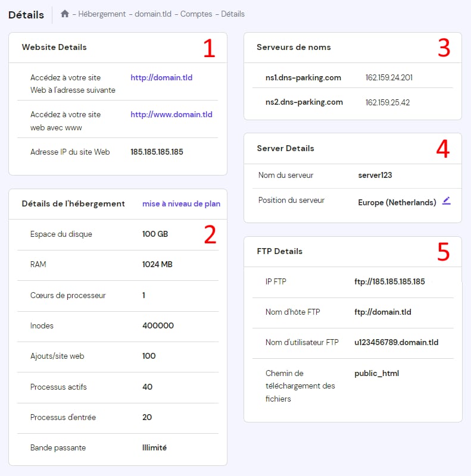Click the Serveurs de noms panel header
Screen dimensions: 471x476
point(294,47)
